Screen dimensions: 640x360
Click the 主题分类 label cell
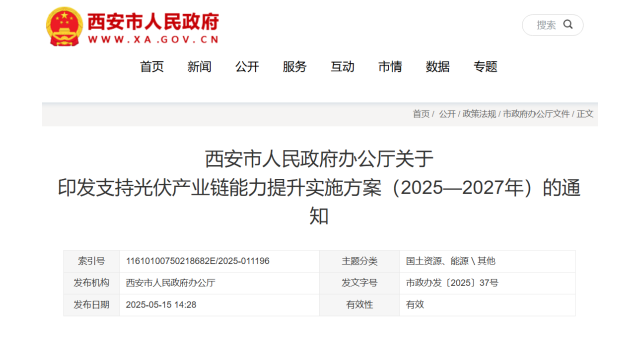click(360, 261)
